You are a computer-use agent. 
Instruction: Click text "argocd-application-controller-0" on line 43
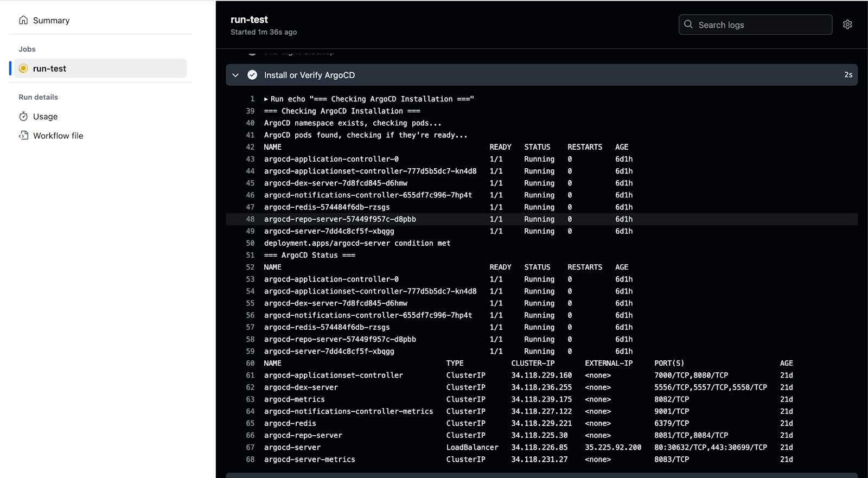click(x=331, y=159)
